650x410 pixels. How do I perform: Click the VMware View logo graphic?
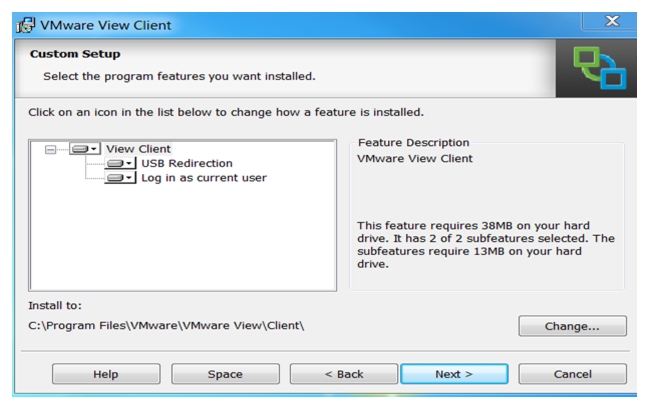pos(599,68)
